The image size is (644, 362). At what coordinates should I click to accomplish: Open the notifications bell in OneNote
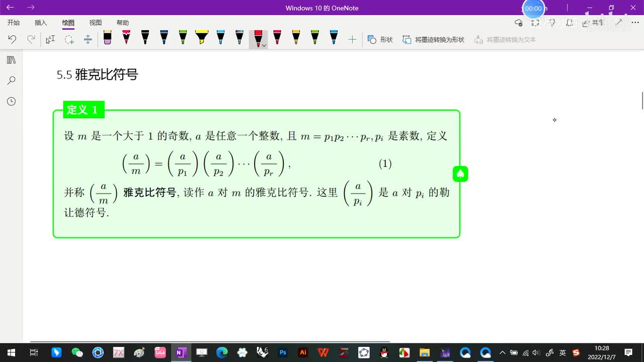tap(570, 23)
